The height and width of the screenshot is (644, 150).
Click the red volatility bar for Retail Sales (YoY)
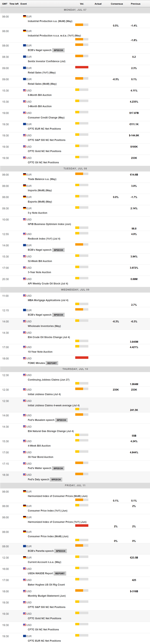pyautogui.click(x=82, y=67)
